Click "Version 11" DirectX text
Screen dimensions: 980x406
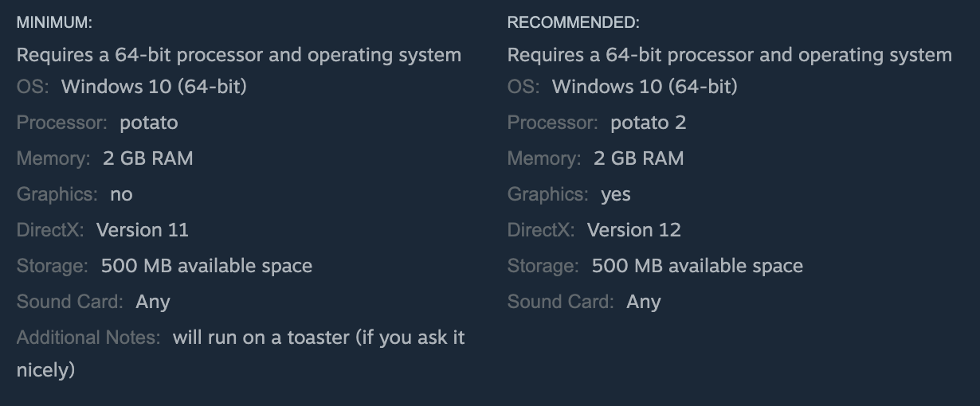click(x=143, y=230)
